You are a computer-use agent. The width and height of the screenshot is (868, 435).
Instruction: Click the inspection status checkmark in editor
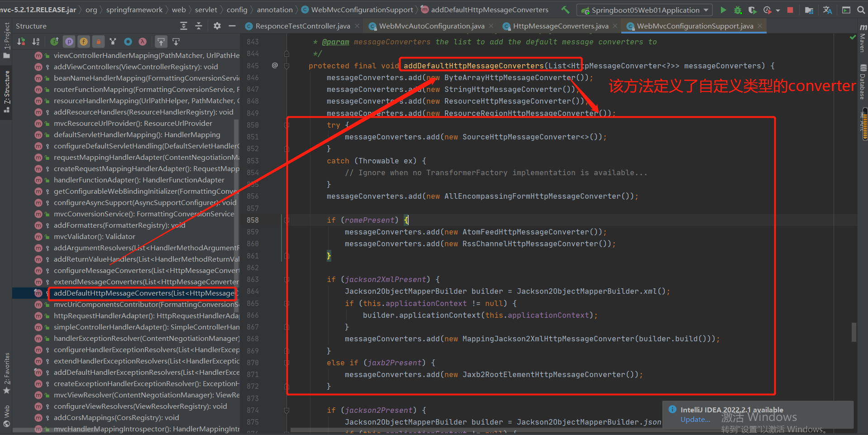click(x=853, y=38)
